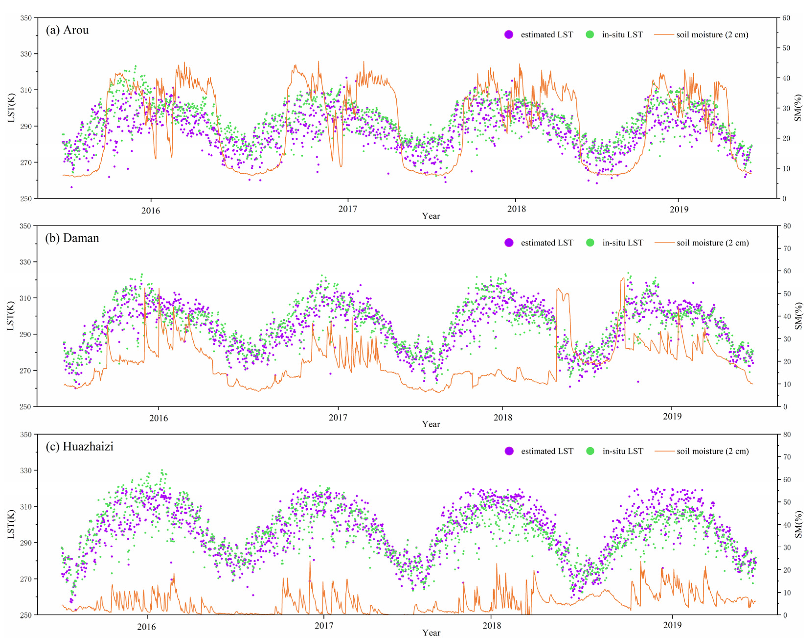Click the '80' SM tick in Daman panel

click(x=787, y=226)
